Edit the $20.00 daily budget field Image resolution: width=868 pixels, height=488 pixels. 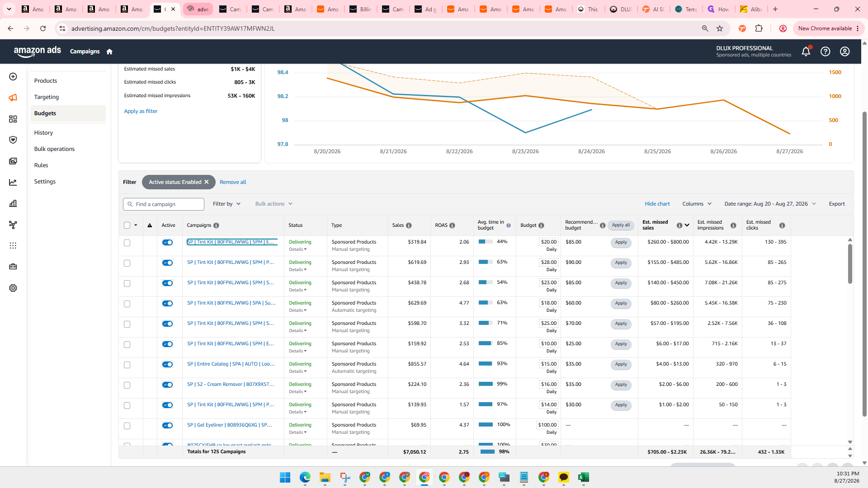point(549,242)
